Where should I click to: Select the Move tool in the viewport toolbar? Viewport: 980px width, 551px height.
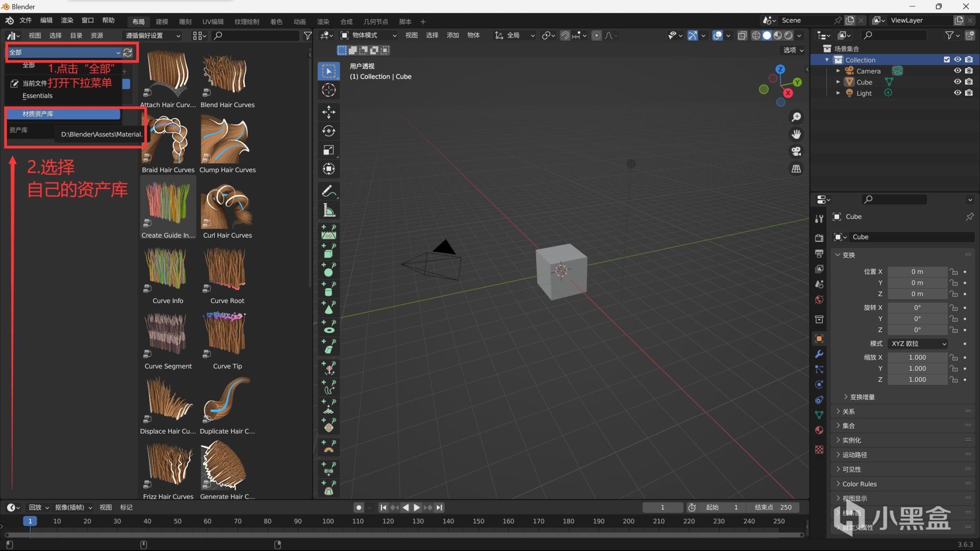tap(328, 112)
